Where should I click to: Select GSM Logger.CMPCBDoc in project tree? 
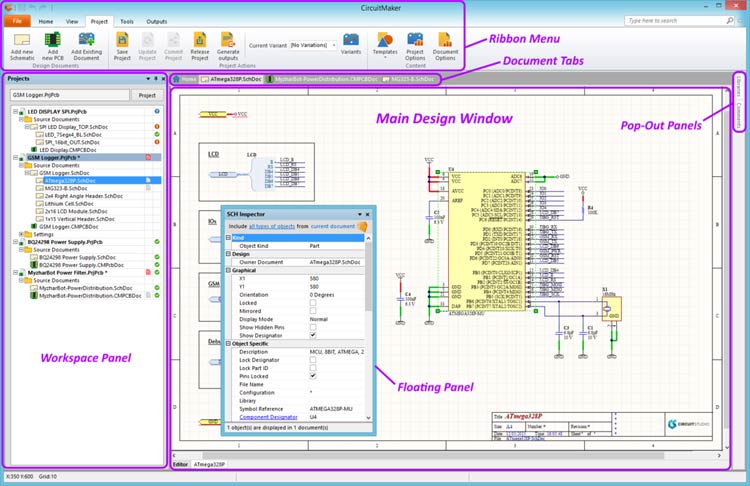point(68,227)
